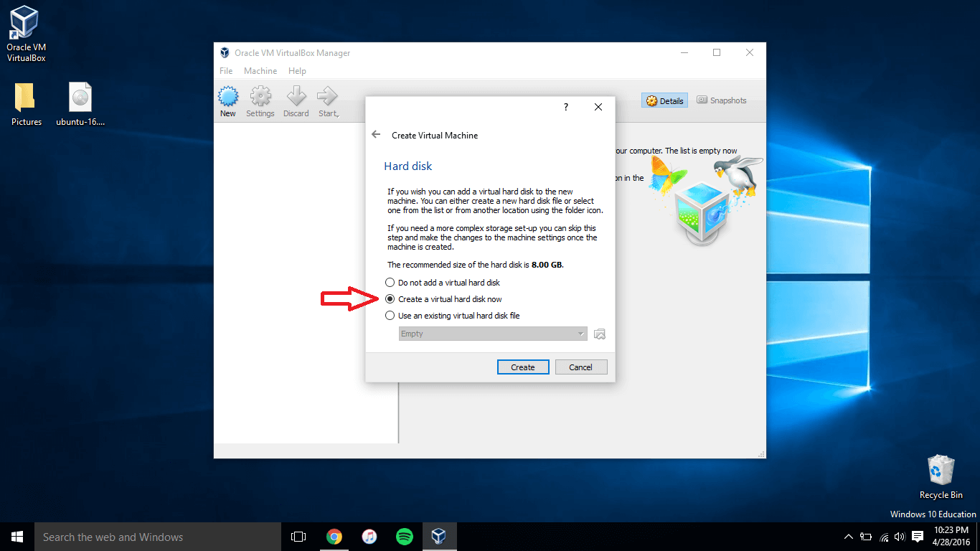The width and height of the screenshot is (980, 551).
Task: Launch iTunes from the taskbar
Action: [369, 537]
